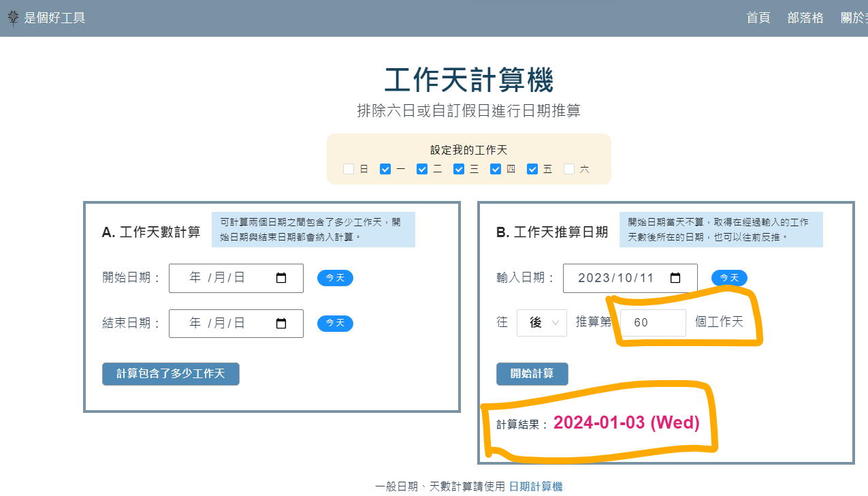Expand the 往 後 direction dropdown
Screen dimensions: 868x496
tap(541, 323)
